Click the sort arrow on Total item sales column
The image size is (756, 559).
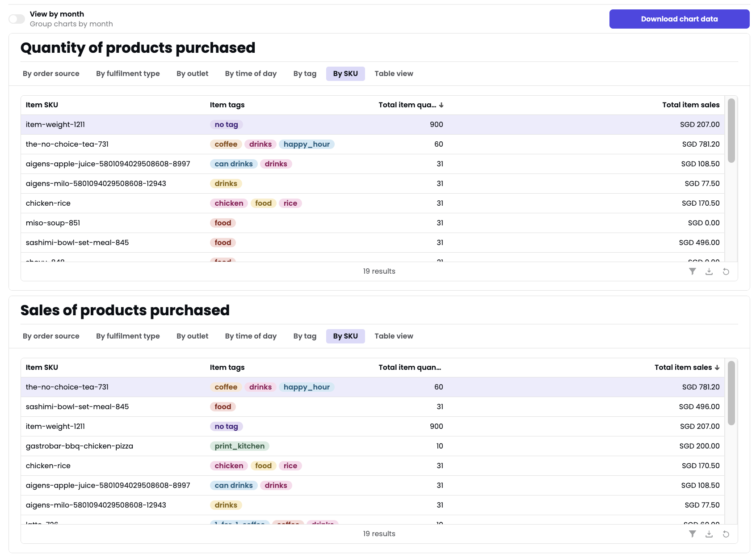[x=717, y=367]
